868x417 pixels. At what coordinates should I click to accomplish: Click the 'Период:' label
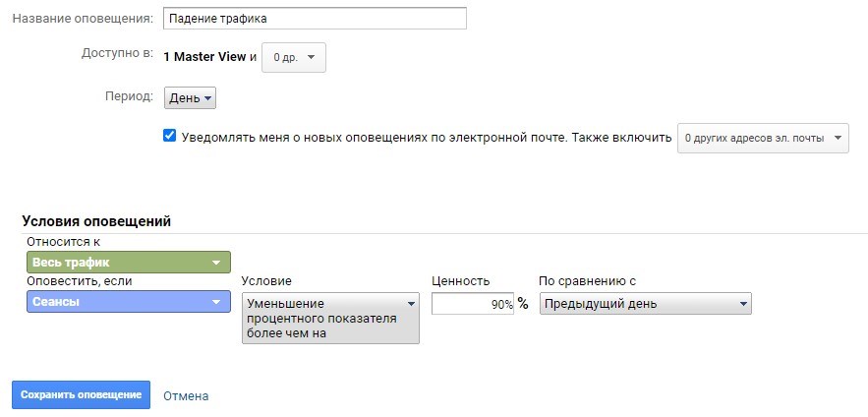point(129,96)
